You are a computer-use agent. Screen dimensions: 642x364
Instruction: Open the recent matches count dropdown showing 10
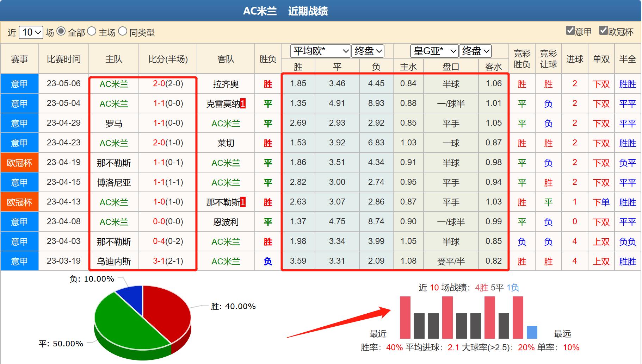[x=31, y=32]
